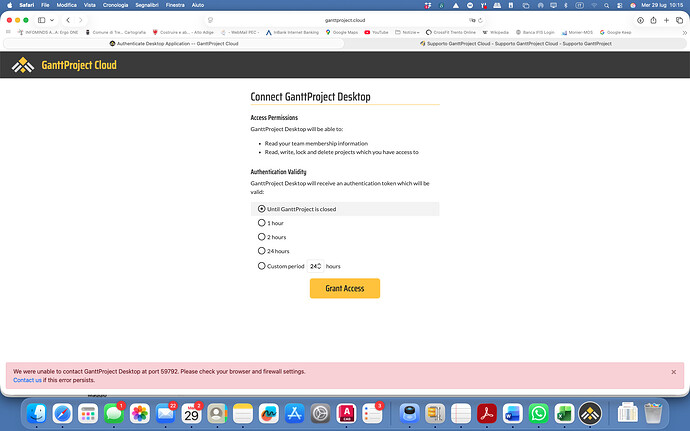The height and width of the screenshot is (431, 690).
Task: Open Launchpad from the Dock
Action: tap(88, 413)
